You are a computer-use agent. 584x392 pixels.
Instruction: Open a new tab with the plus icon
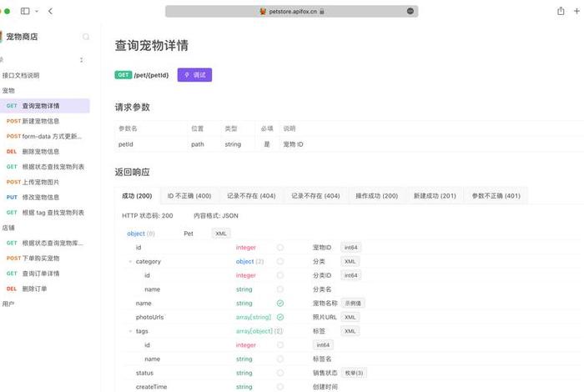(576, 11)
